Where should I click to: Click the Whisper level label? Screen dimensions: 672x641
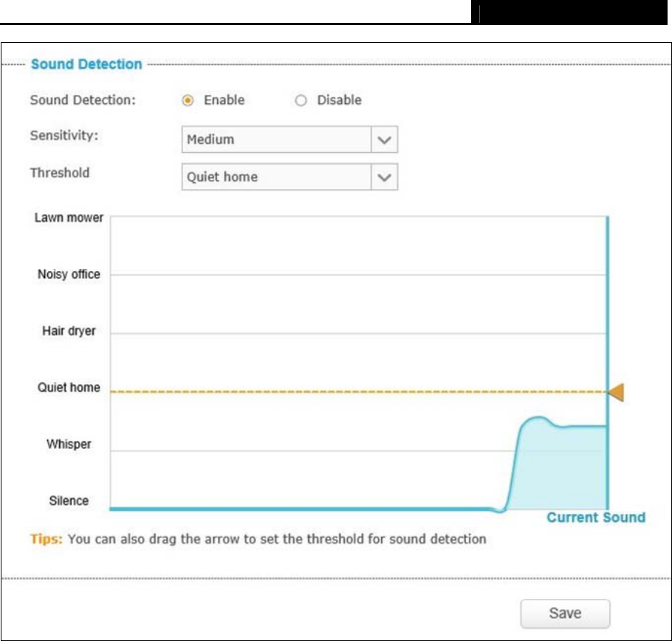tap(69, 444)
